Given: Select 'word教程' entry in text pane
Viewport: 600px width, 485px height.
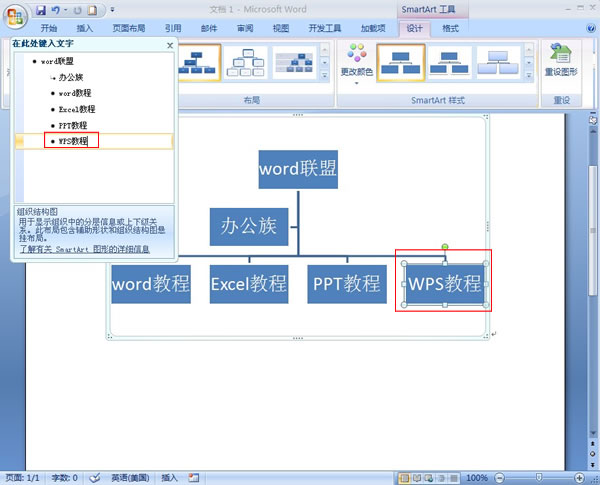Looking at the screenshot, I should pyautogui.click(x=75, y=93).
